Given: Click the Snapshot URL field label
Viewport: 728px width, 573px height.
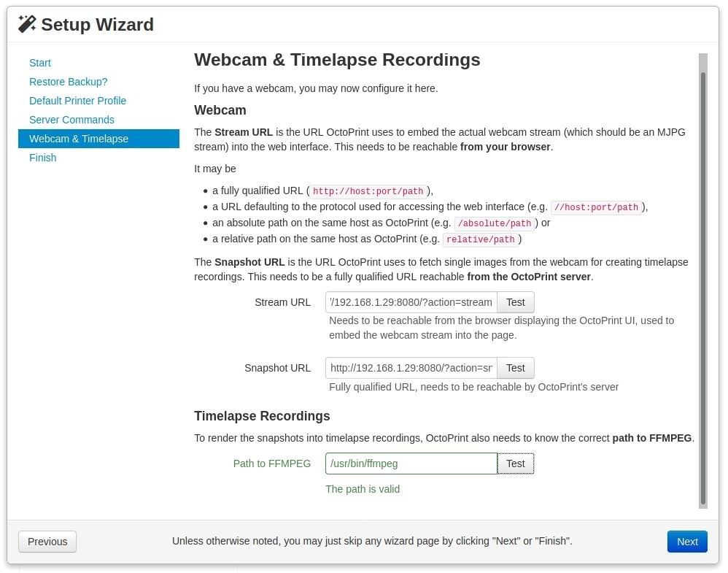Looking at the screenshot, I should tap(277, 368).
